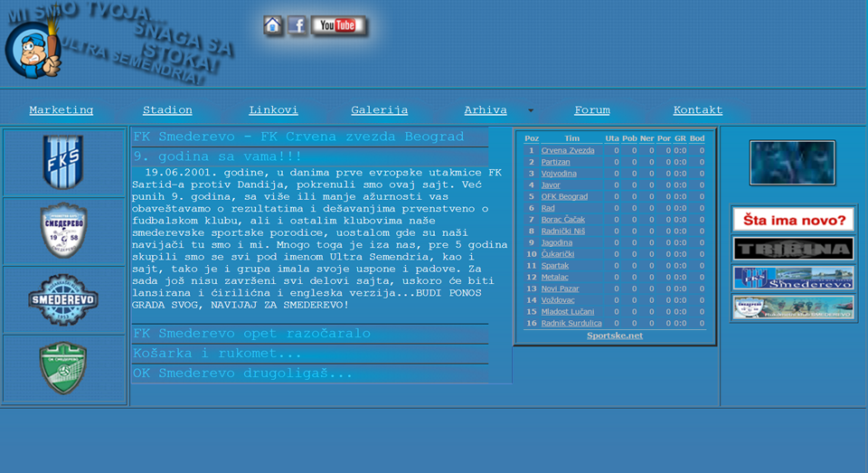
Task: Select the gear-shaped Smederevo basketball club logo
Action: (64, 299)
